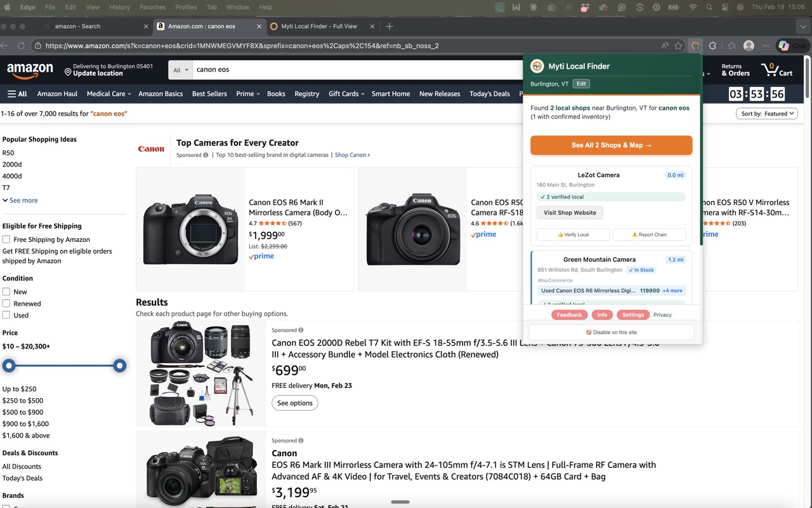
Task: Check the Used condition checkbox
Action: point(6,315)
